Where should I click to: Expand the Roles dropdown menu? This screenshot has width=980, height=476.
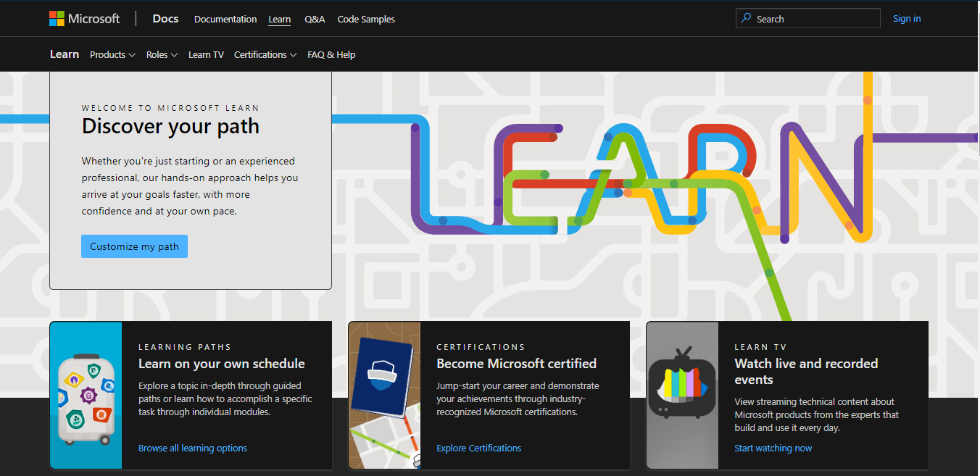coord(162,55)
